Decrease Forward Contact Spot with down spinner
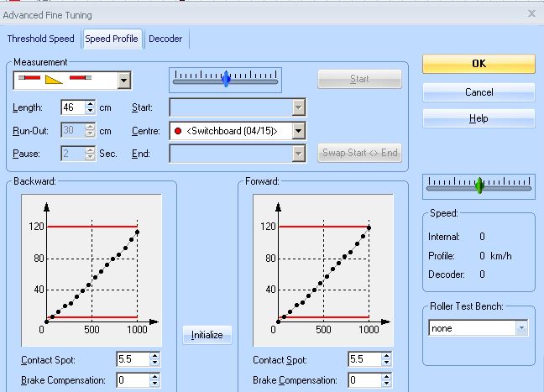544x392 pixels. 386,363
